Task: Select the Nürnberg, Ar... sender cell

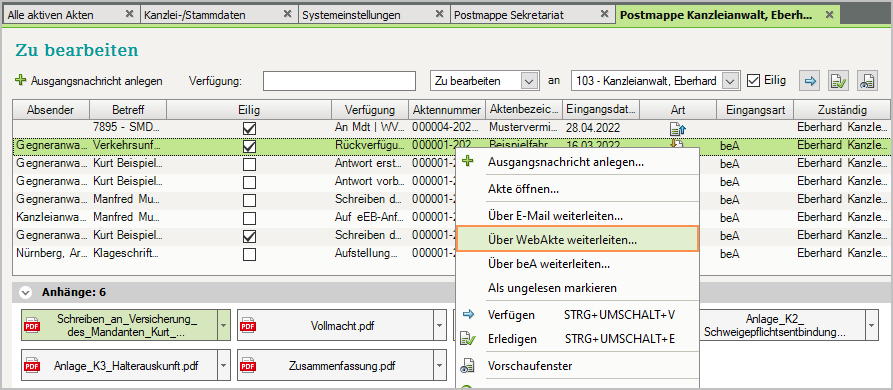Action: point(52,254)
